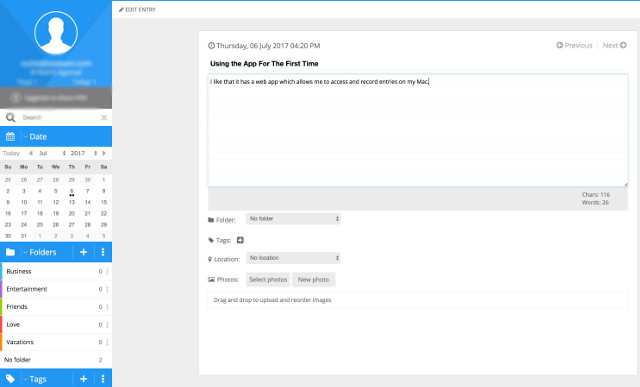Go to the Next entry
The height and width of the screenshot is (387, 640).
pos(614,45)
